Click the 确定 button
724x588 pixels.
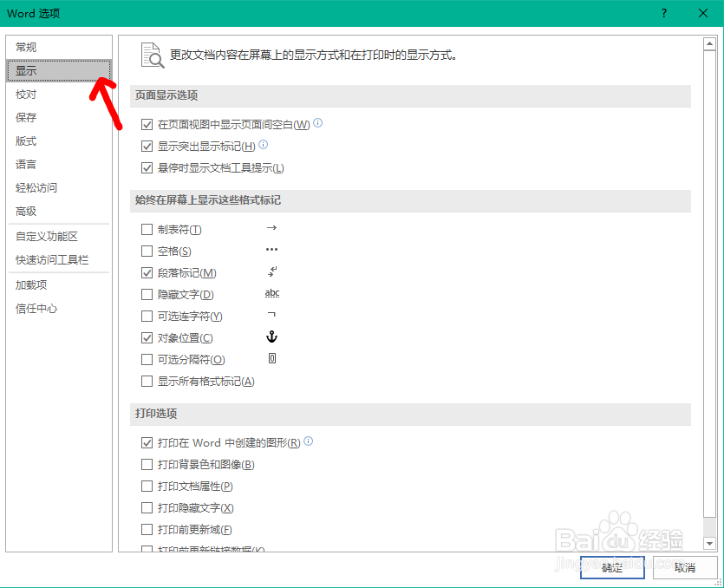point(612,568)
